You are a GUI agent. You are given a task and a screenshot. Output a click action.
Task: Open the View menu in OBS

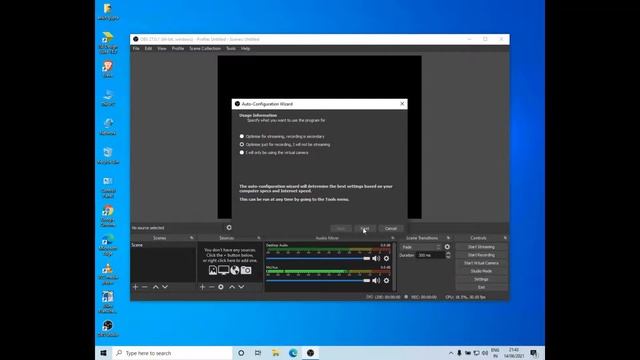click(162, 49)
